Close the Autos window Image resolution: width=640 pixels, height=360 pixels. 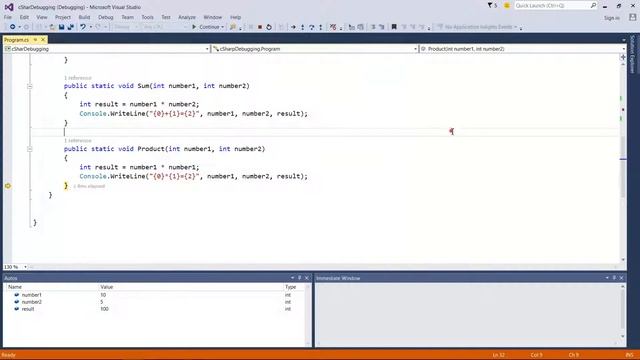[x=307, y=278]
